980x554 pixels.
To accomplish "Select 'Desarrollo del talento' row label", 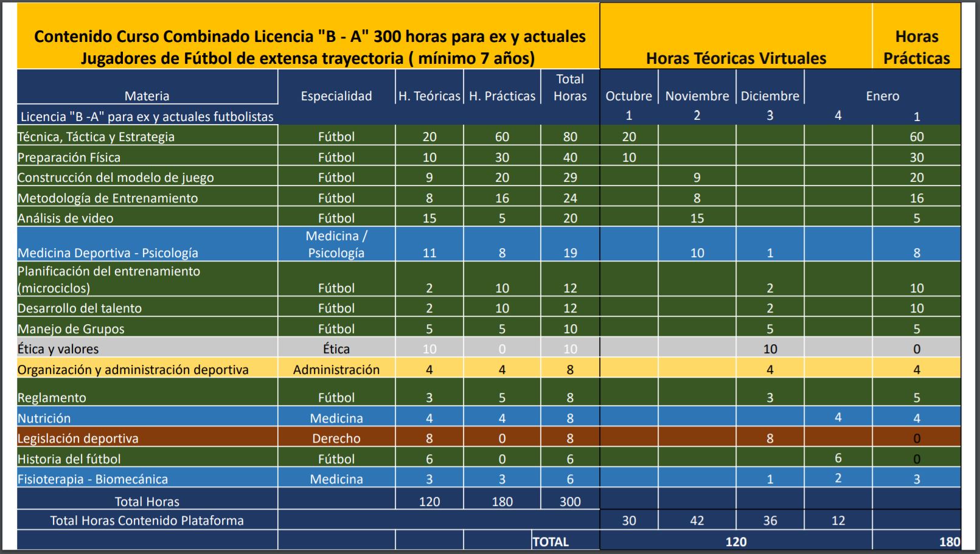I will coord(147,306).
